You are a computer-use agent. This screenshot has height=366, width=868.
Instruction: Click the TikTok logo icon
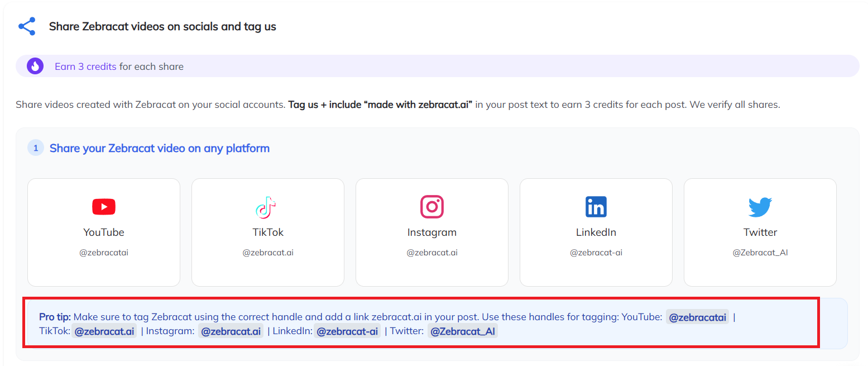click(x=266, y=207)
